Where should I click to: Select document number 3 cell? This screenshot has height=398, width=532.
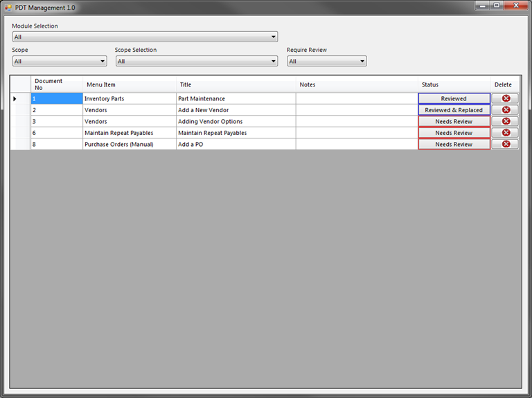tap(57, 121)
